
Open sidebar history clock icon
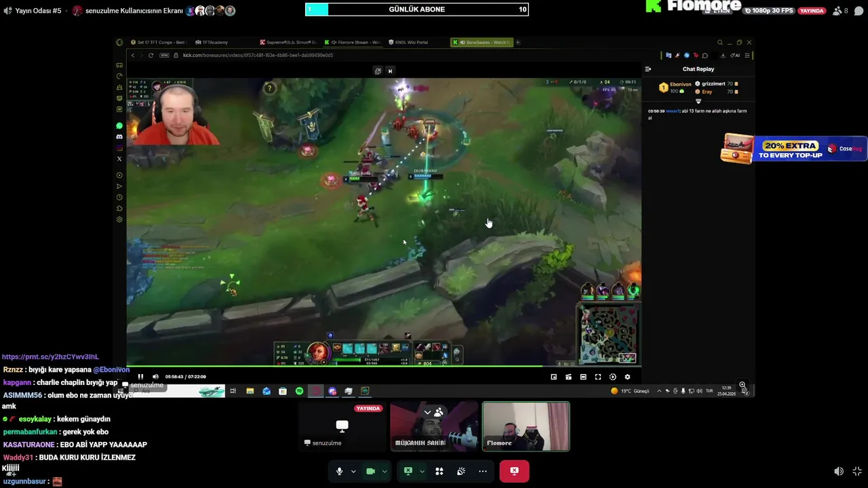pos(119,197)
